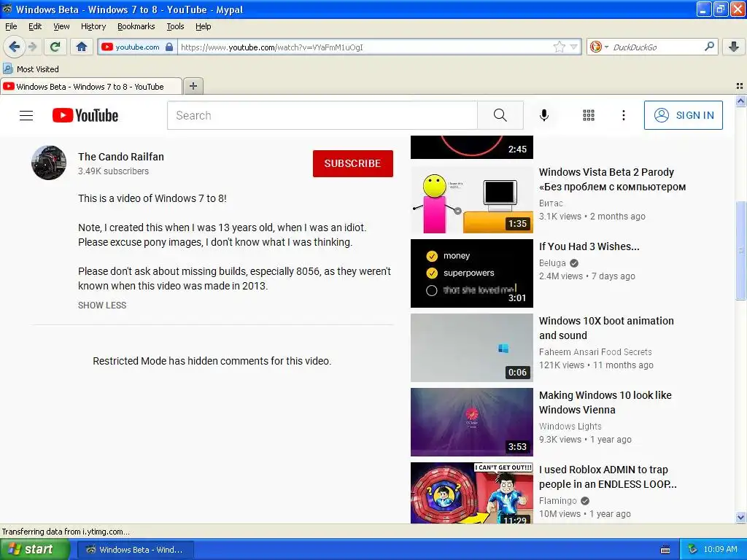This screenshot has width=747, height=560.
Task: Click I used Roblox ADMIN title
Action: pyautogui.click(x=608, y=477)
